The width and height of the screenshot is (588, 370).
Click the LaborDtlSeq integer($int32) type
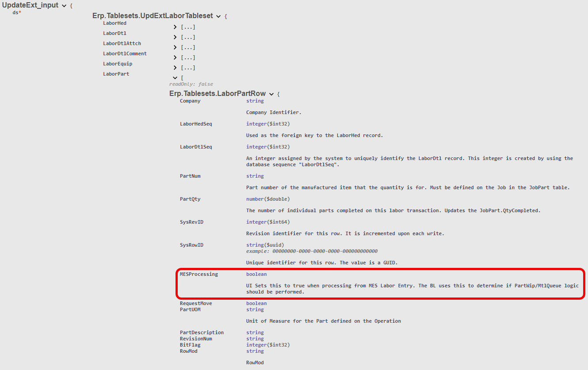268,147
